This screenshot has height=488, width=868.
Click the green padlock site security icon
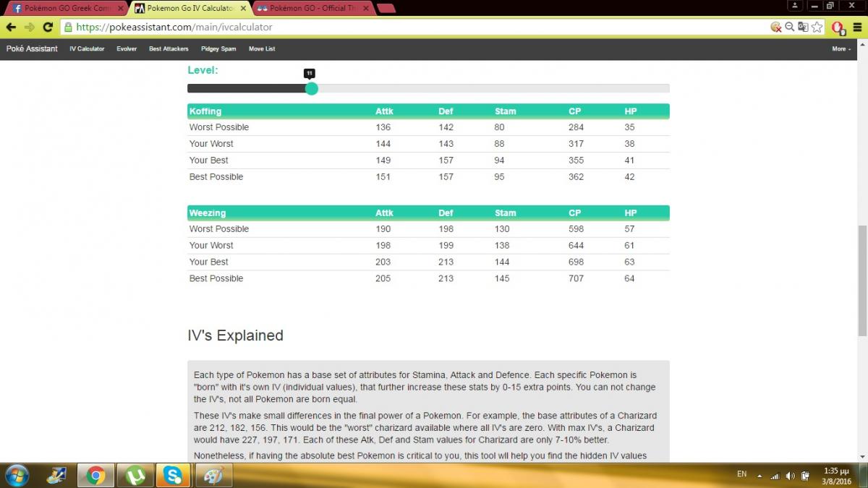coord(68,27)
